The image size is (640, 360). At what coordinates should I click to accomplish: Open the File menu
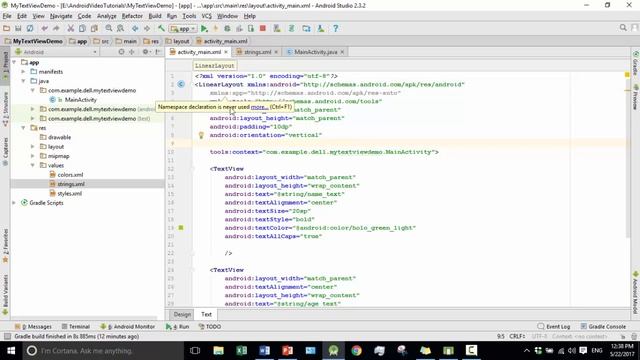pyautogui.click(x=7, y=16)
